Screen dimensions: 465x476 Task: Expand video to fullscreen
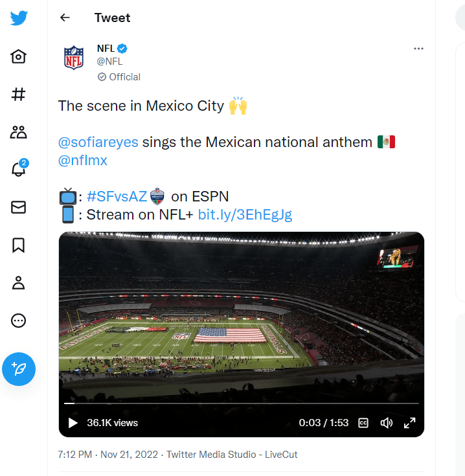pyautogui.click(x=409, y=423)
